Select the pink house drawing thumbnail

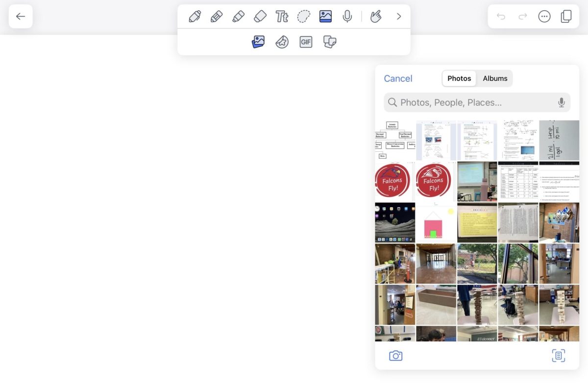436,223
